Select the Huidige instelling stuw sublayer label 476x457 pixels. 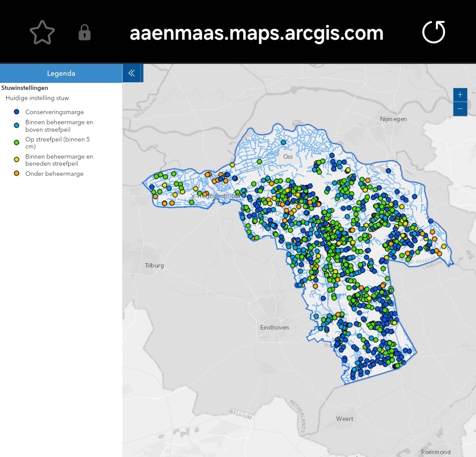[x=37, y=98]
